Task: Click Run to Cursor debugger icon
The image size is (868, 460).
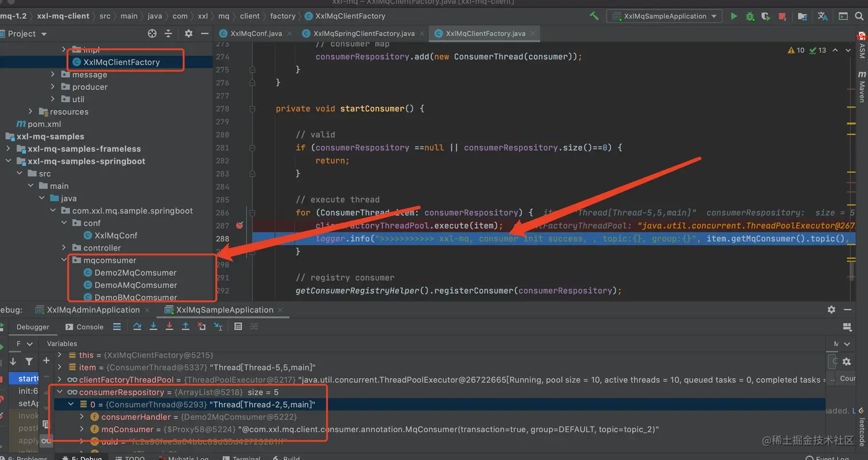Action: [x=218, y=327]
